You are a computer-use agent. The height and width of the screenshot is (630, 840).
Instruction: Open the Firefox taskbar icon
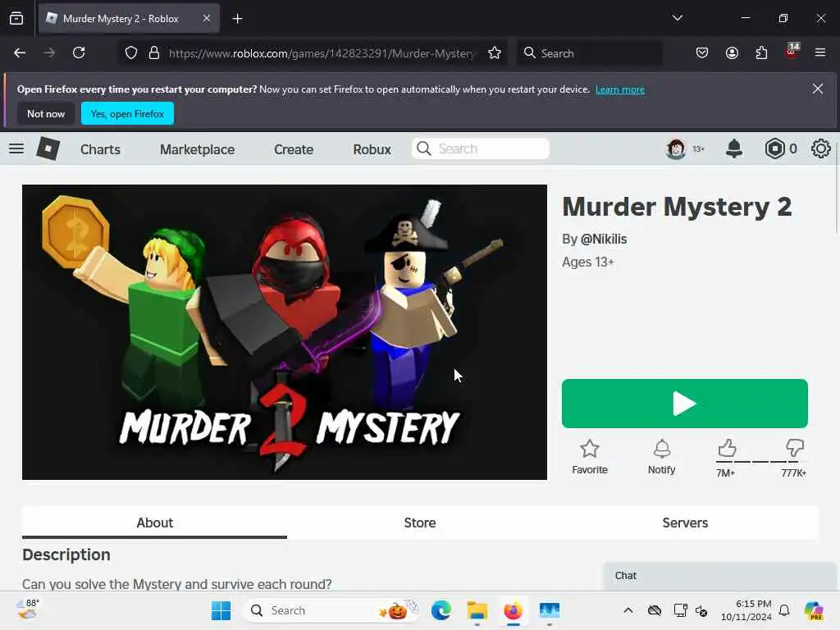point(513,610)
